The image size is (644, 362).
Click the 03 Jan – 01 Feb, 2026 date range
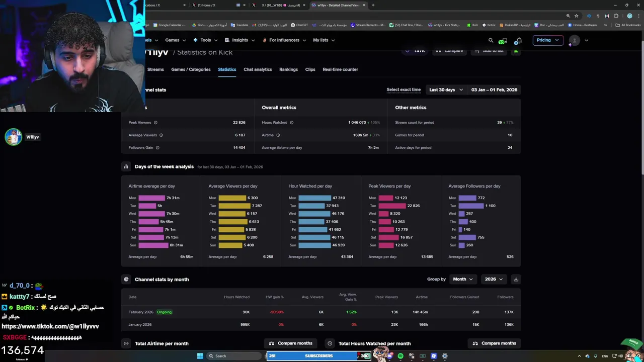click(x=494, y=89)
